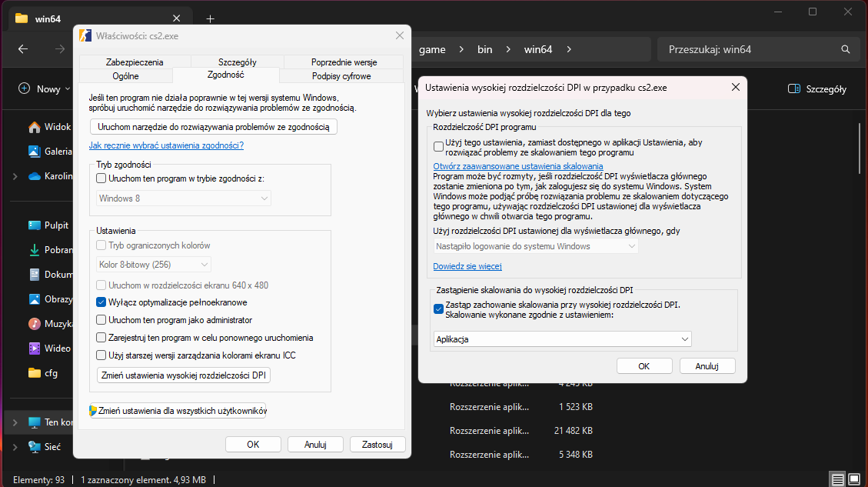Click the bin breadcrumb in address bar
This screenshot has width=868, height=487.
tap(485, 49)
